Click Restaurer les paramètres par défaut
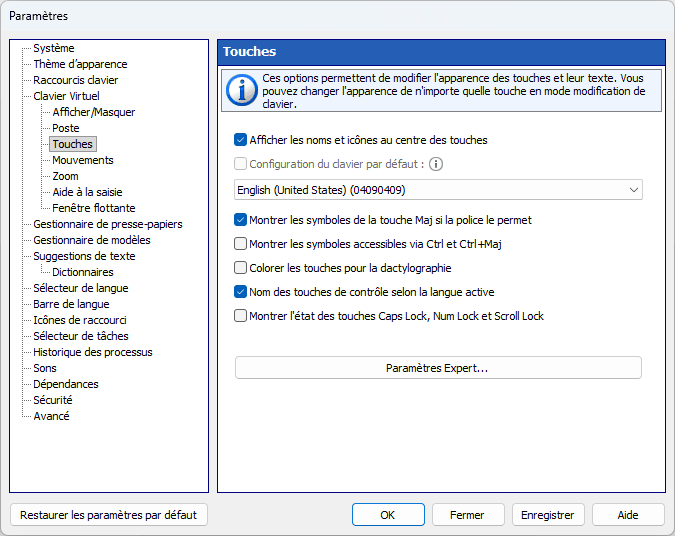 point(108,515)
